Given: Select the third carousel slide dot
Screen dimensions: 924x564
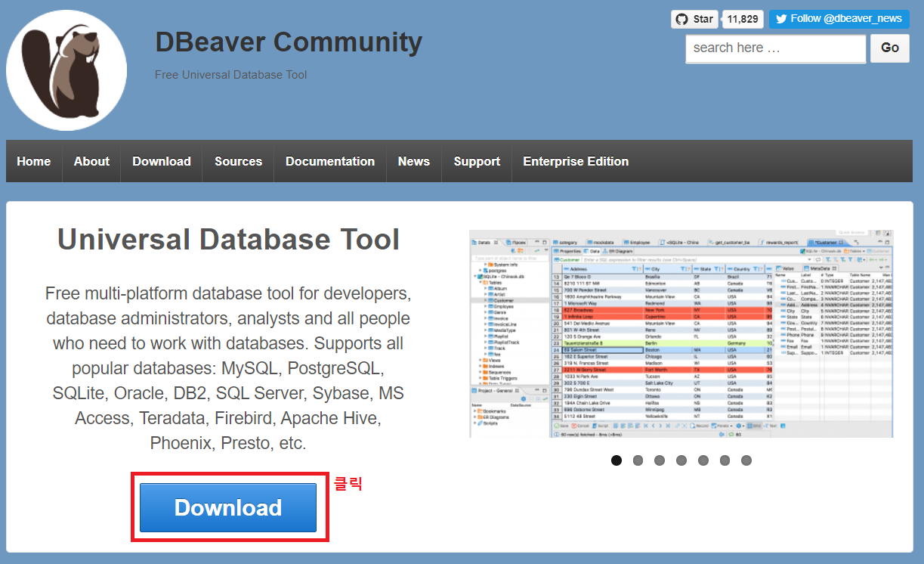Looking at the screenshot, I should [x=660, y=460].
